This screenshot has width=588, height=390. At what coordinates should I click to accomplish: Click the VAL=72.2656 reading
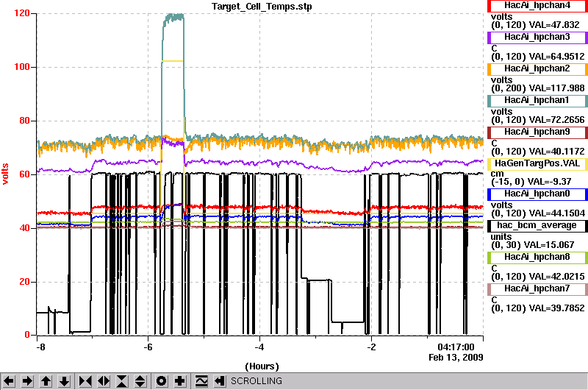click(x=556, y=120)
